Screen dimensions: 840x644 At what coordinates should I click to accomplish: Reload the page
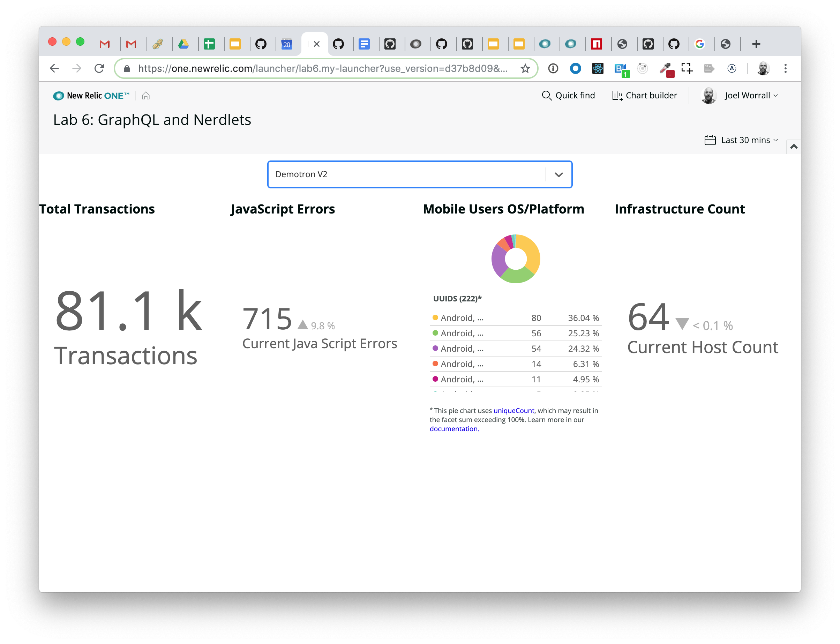point(99,69)
